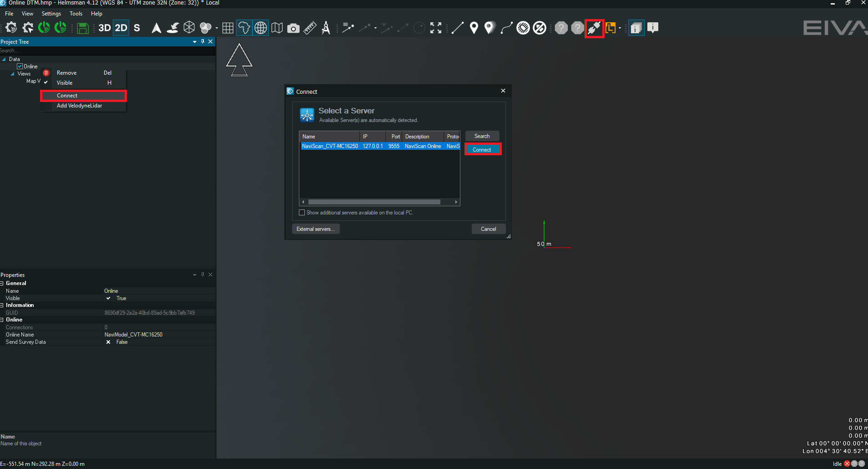Click the runline with dot icon
The image size is (868, 469).
click(x=348, y=28)
